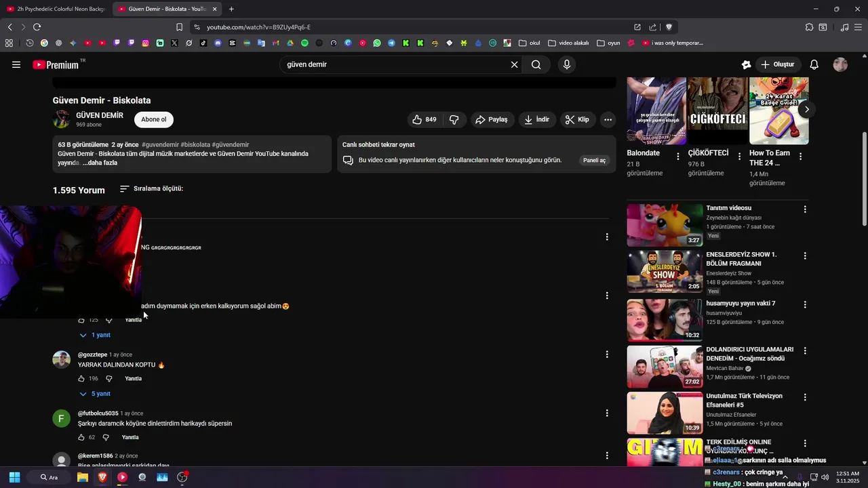Open GÜVEN DEMİR channel avatar
The image size is (868, 488).
[x=62, y=119]
